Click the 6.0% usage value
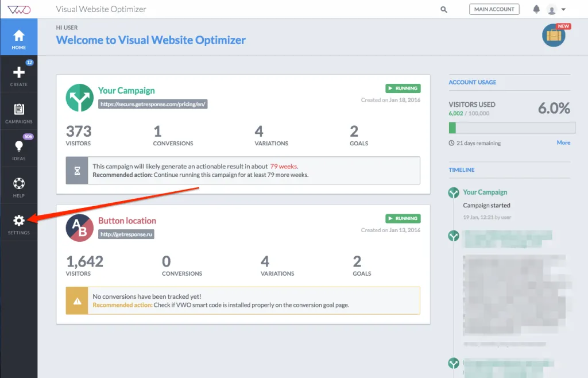 (x=554, y=109)
